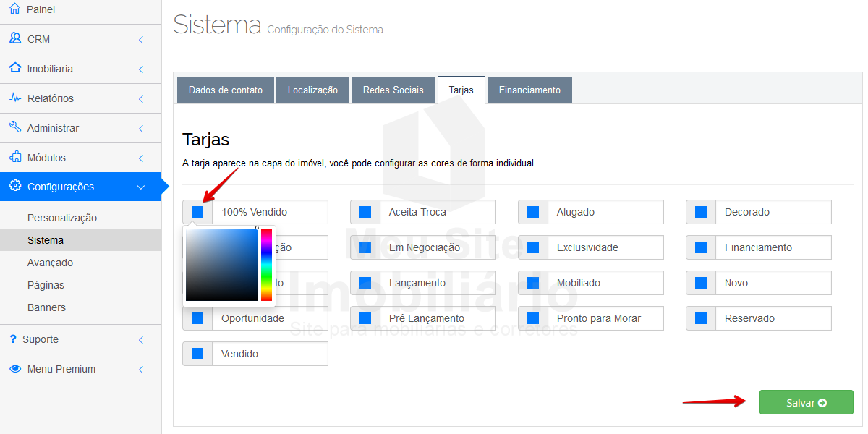Open the Redes Sociais tab
This screenshot has width=868, height=434.
pos(393,90)
